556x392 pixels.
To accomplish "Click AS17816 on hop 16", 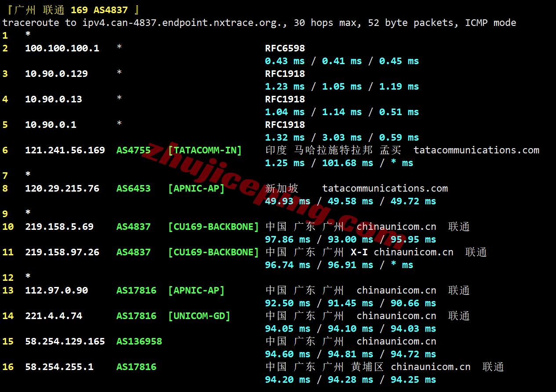I will click(x=136, y=367).
